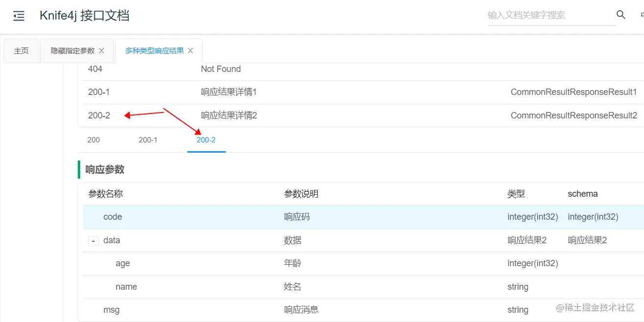This screenshot has width=644, height=322.
Task: Click the 响应结果详情2 description
Action: point(229,115)
